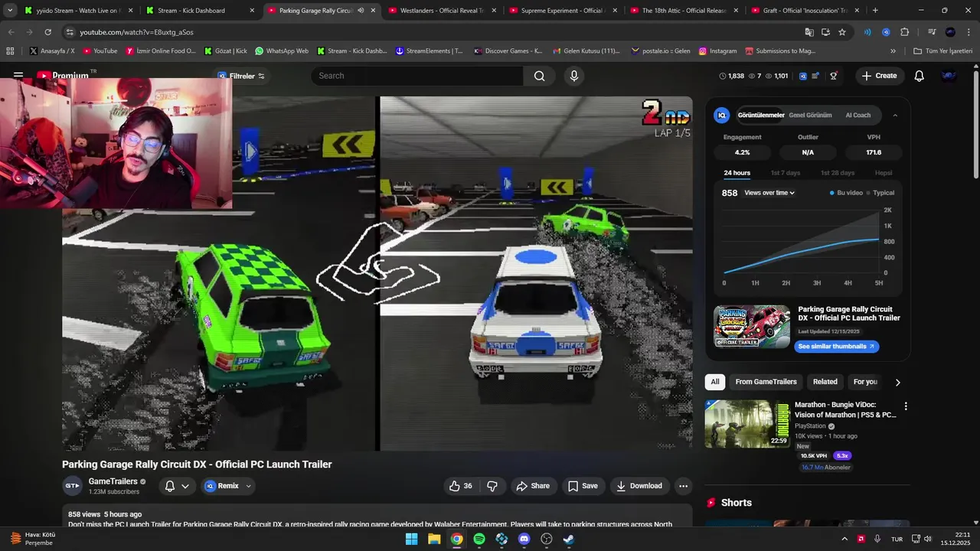This screenshot has height=551, width=980.
Task: Switch to the Supreme Experiment browser tab
Action: [561, 11]
